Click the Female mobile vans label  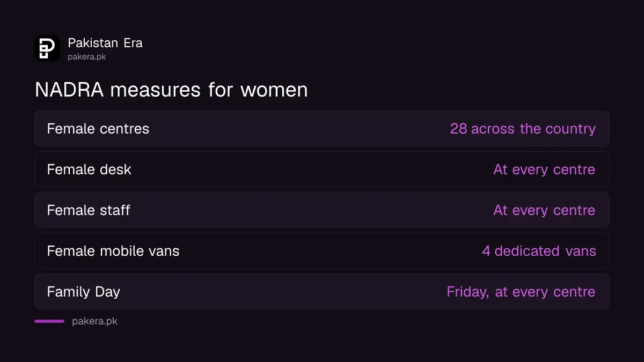coord(113,251)
